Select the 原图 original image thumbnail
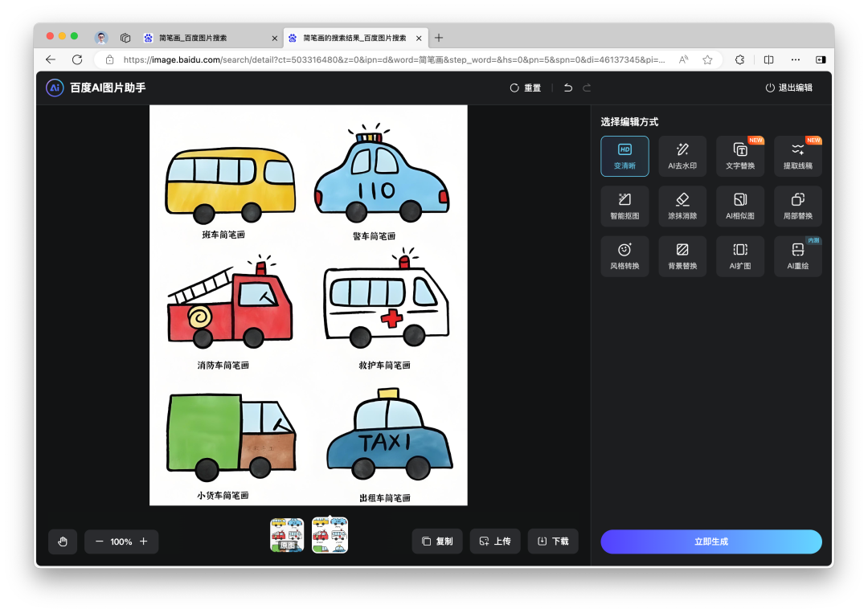 (x=287, y=535)
